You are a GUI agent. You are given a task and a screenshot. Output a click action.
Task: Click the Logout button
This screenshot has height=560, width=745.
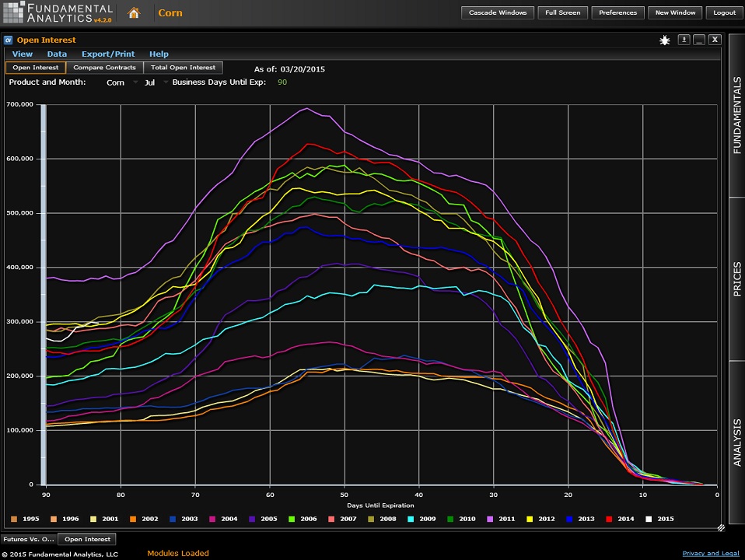click(724, 13)
